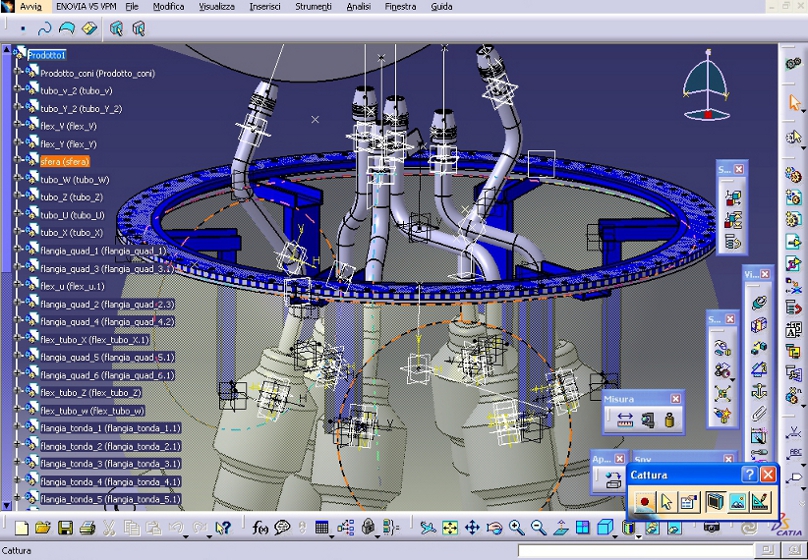This screenshot has width=808, height=560.
Task: Save the product with the floppy disk icon
Action: pyautogui.click(x=65, y=528)
